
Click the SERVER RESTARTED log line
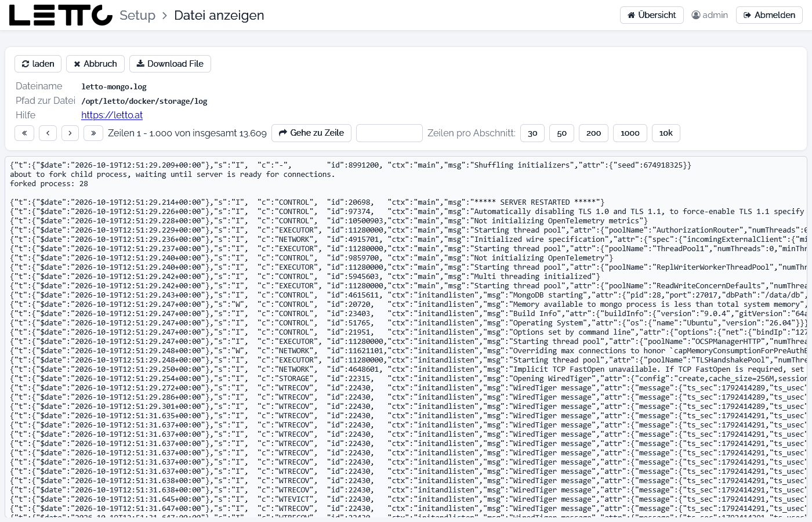coord(307,202)
